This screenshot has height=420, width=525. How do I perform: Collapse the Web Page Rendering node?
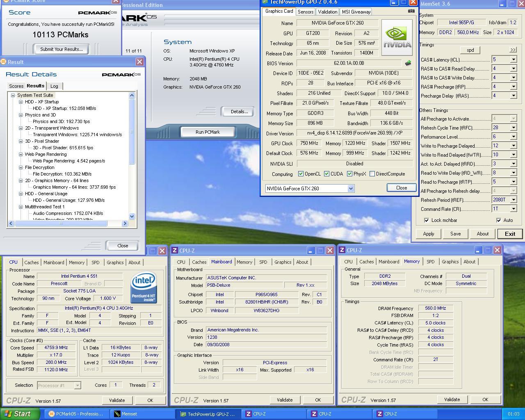click(x=21, y=154)
